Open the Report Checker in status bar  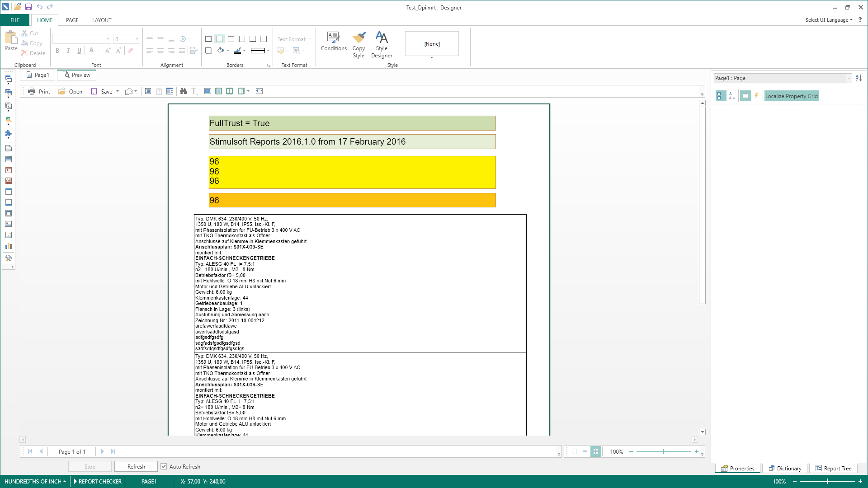(x=98, y=482)
